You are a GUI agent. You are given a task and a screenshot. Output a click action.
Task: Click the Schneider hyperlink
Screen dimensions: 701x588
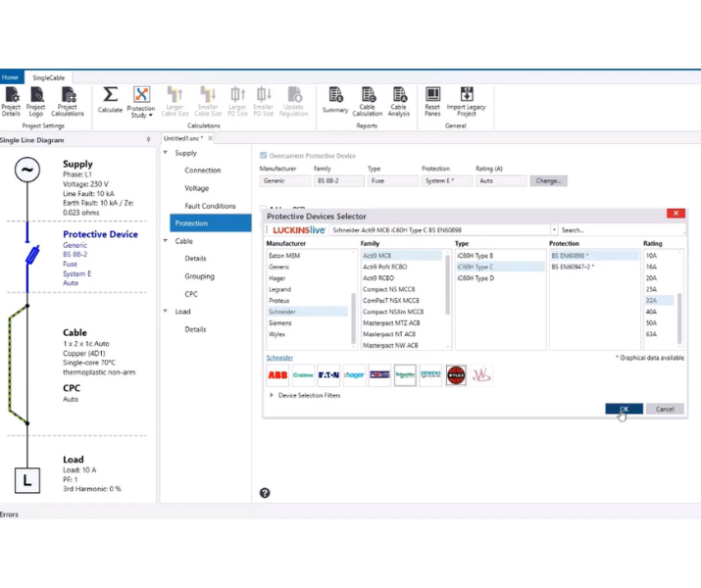coord(279,358)
